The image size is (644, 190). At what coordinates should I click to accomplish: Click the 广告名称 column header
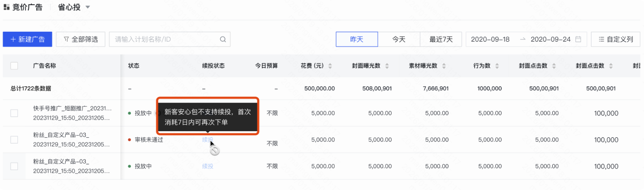coord(45,66)
